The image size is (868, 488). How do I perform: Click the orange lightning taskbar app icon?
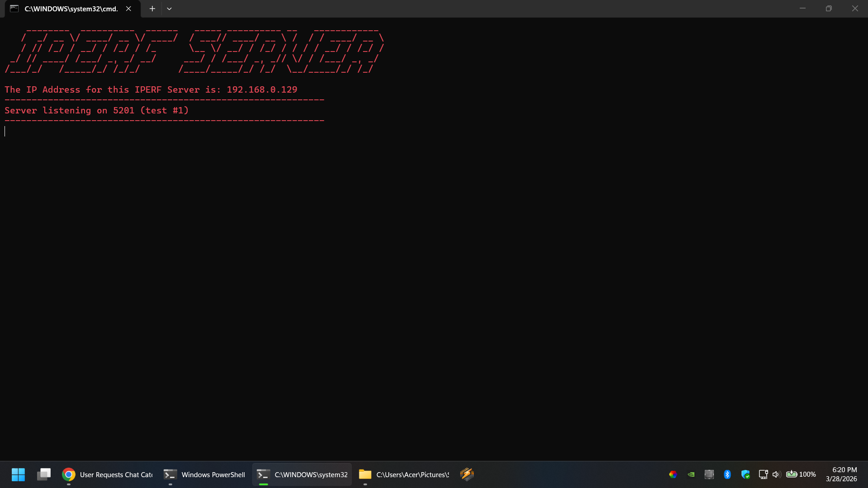click(467, 474)
